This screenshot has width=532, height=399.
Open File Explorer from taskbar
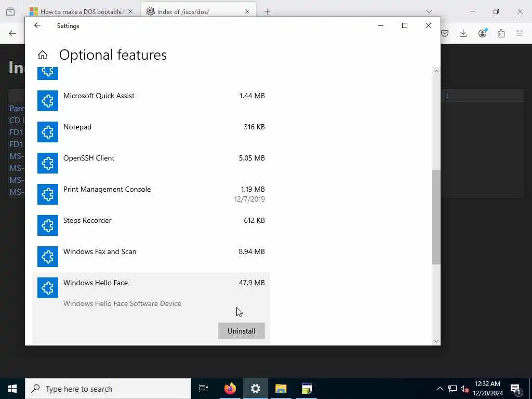(x=281, y=389)
